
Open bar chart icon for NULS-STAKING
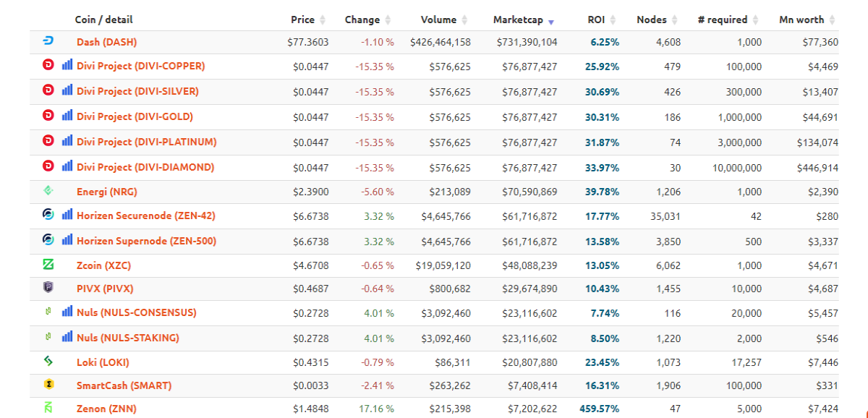[x=67, y=337]
